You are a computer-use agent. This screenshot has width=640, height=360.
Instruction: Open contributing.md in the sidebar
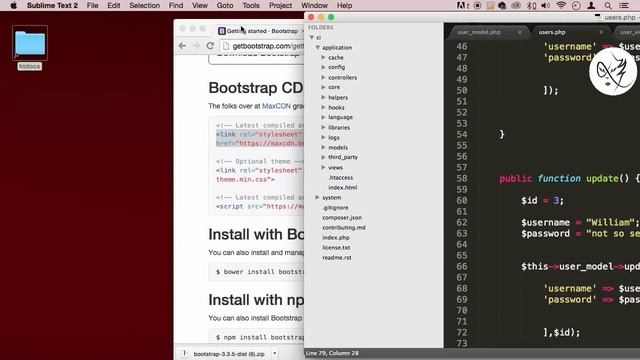[x=344, y=228]
